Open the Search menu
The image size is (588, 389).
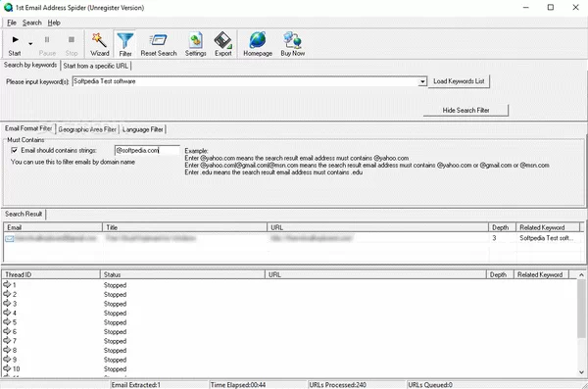[x=32, y=23]
